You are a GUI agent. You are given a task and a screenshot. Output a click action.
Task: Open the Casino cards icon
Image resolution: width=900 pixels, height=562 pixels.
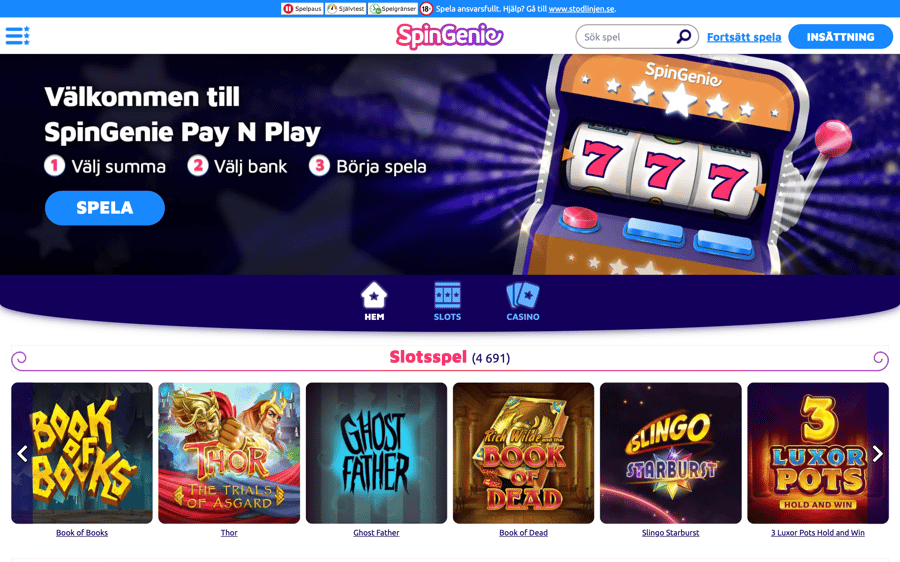(522, 301)
